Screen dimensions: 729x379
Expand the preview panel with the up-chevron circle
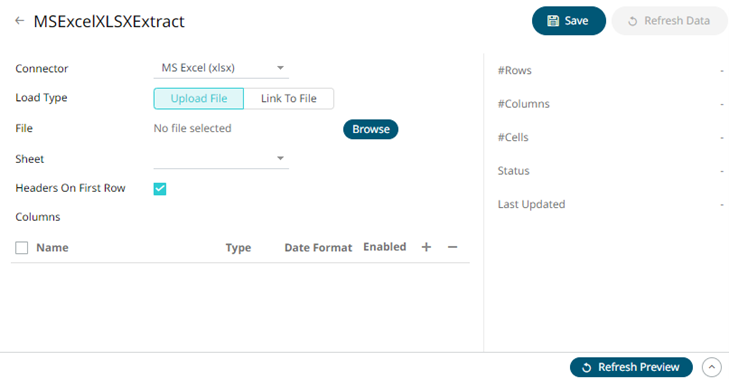tap(712, 367)
